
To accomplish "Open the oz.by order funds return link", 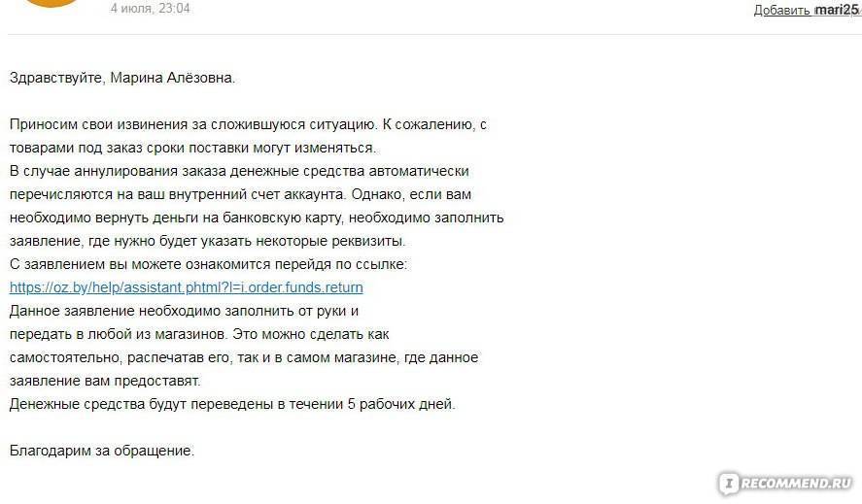I will (186, 287).
